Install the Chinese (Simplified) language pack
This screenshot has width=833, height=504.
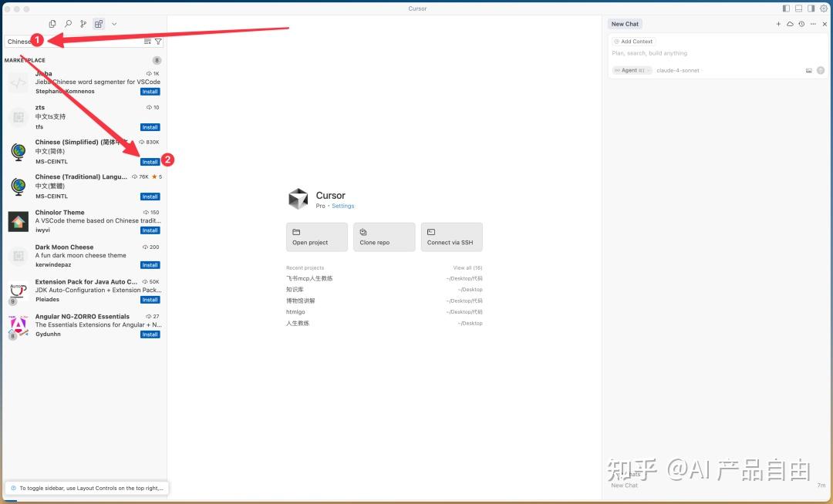150,162
